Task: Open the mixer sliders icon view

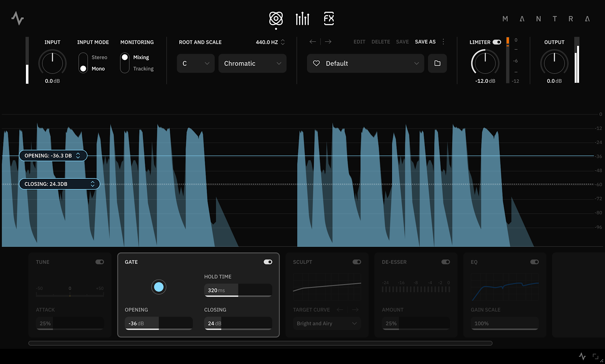Action: pyautogui.click(x=302, y=19)
